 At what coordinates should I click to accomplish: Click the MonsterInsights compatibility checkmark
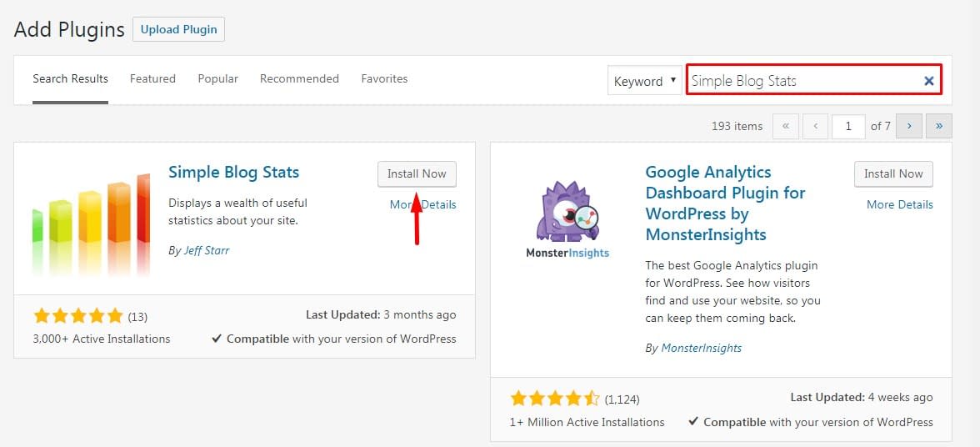(693, 422)
